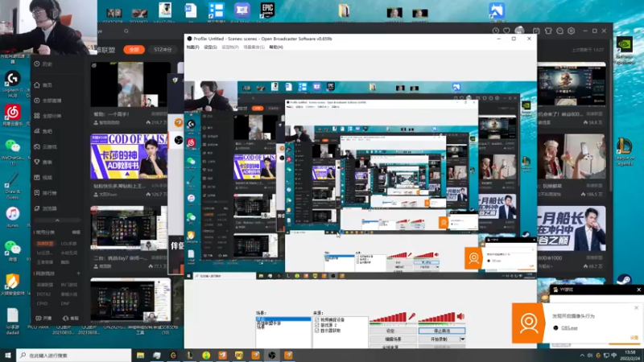Open the game controller cloud gaming entry in the sidebar

tap(46, 146)
